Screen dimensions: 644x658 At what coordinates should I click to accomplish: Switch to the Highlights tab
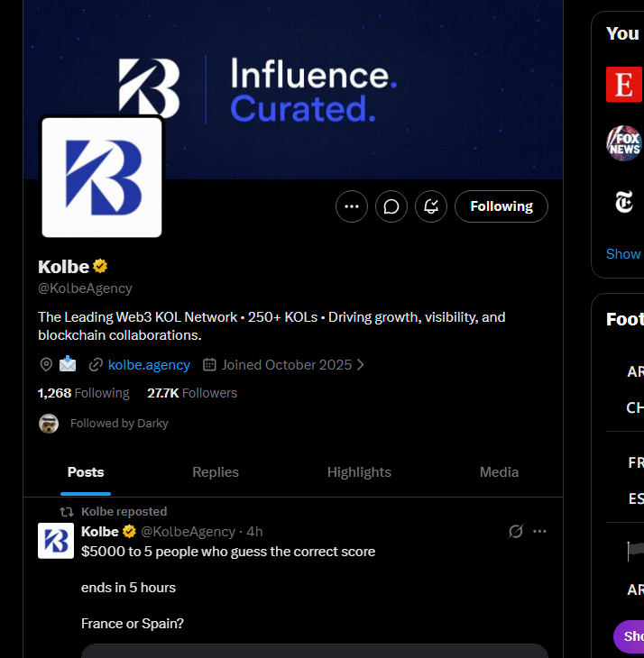click(x=359, y=472)
